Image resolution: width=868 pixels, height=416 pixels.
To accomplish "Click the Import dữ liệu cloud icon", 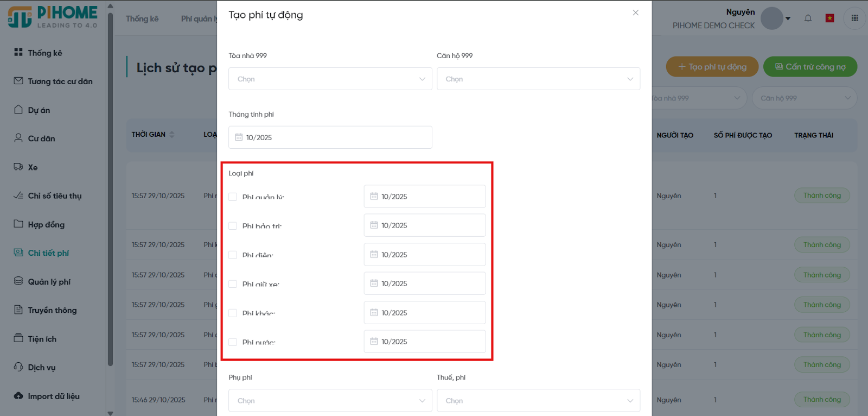I will [18, 396].
